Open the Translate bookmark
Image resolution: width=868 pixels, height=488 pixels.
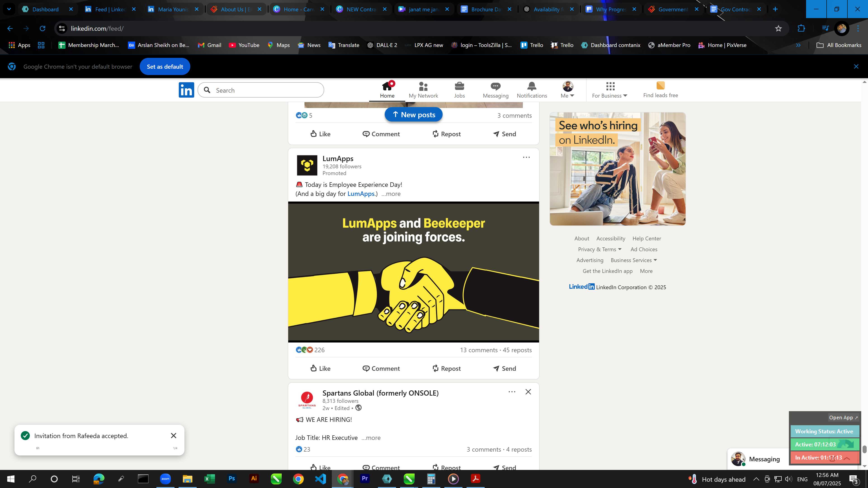[344, 45]
